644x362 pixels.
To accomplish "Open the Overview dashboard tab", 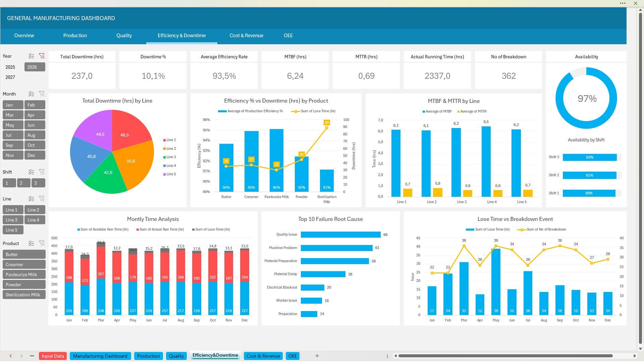I will point(24,36).
